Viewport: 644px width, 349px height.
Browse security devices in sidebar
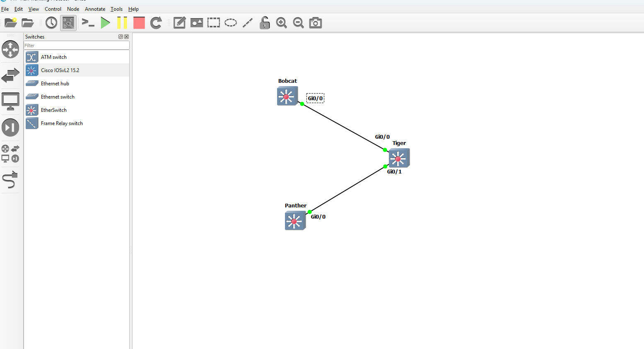click(10, 128)
